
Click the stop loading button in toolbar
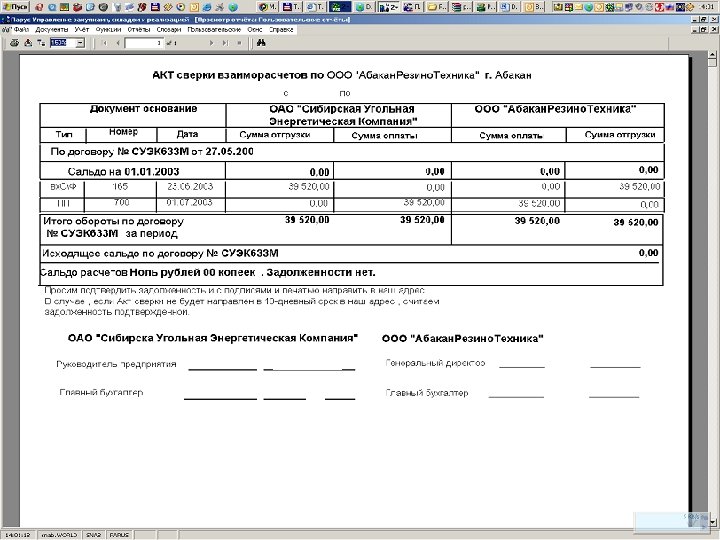(239, 43)
